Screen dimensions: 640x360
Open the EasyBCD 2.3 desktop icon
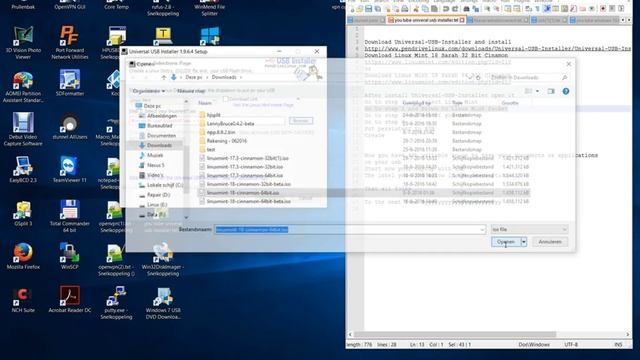tap(23, 169)
